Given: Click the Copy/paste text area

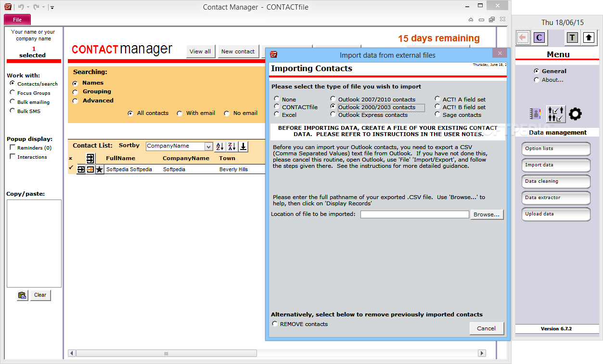Looking at the screenshot, I should pyautogui.click(x=34, y=243).
